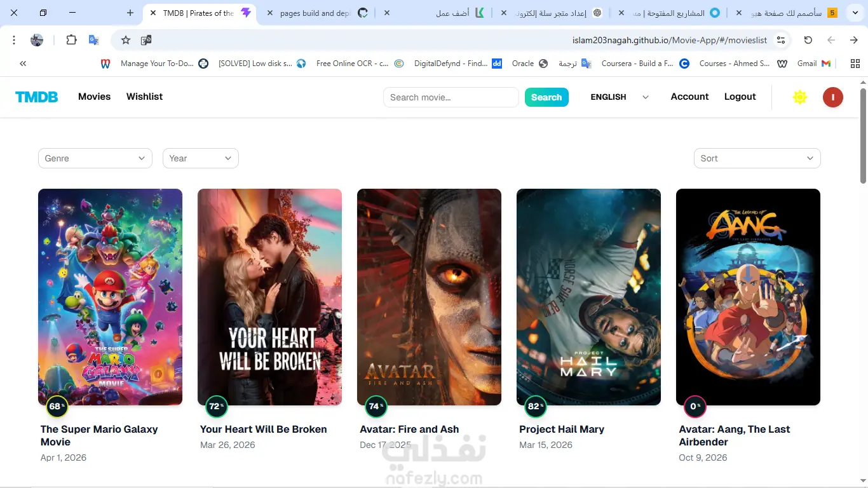This screenshot has height=488, width=868.
Task: Open the Gmail bookmark
Action: click(814, 64)
